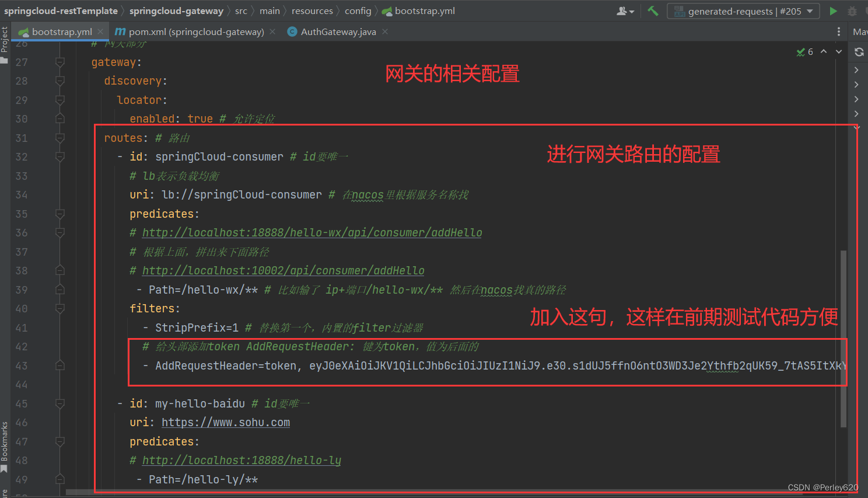This screenshot has width=868, height=498.
Task: Click the inspections green checkmark widget showing 6
Action: (805, 52)
